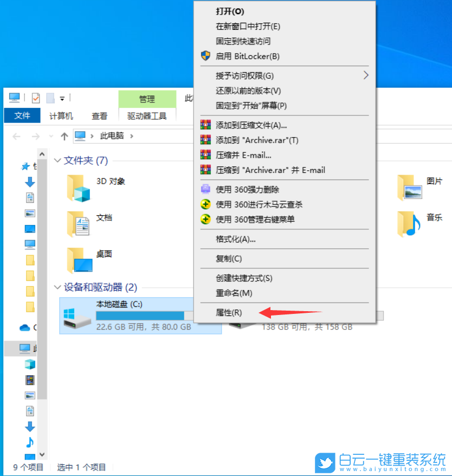This screenshot has height=476, width=452.
Task: Click the 360强力删除 icon in context menu
Action: tap(206, 189)
